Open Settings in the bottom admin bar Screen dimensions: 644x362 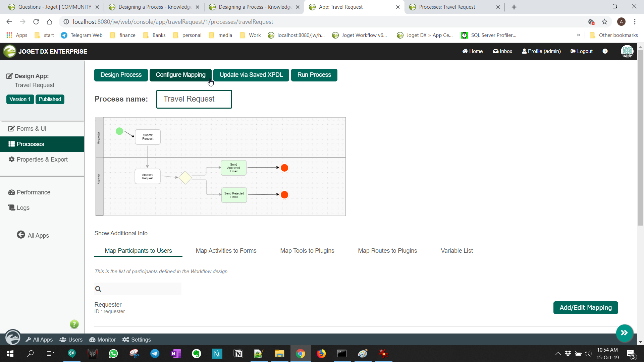point(137,340)
